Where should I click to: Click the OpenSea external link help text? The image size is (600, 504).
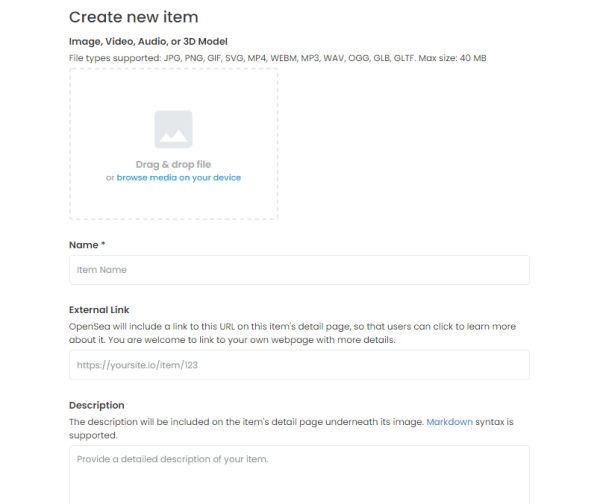point(292,333)
